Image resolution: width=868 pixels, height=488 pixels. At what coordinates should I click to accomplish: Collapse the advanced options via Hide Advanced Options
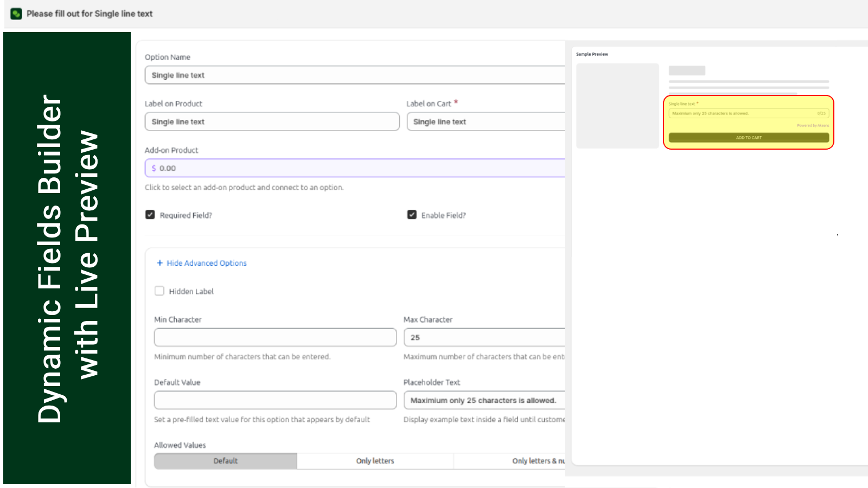[x=206, y=263]
